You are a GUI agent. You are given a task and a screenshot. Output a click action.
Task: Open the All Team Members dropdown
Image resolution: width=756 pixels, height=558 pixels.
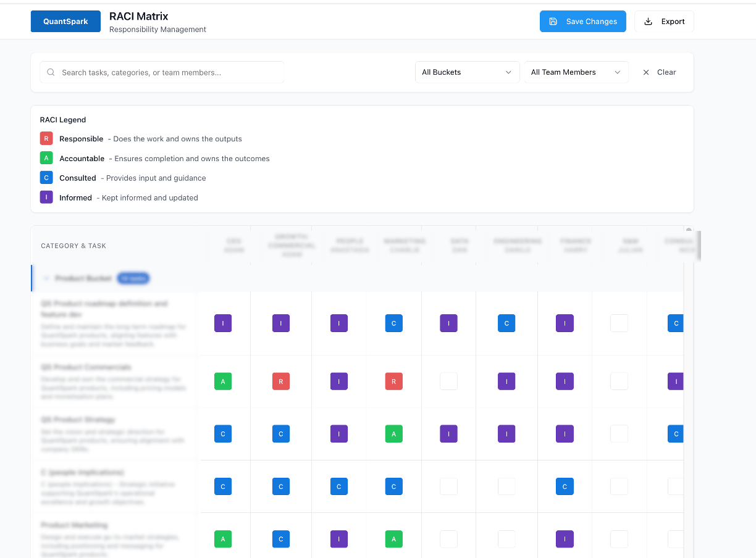[x=576, y=72]
